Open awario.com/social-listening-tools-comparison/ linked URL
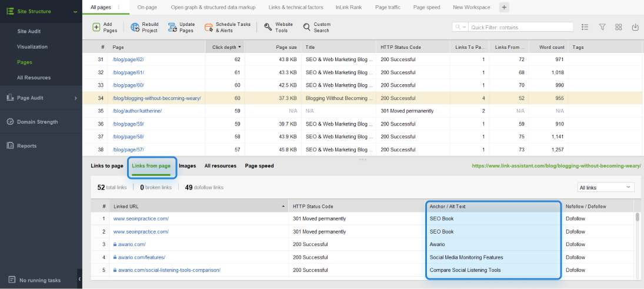The image size is (644, 289). coord(169,270)
